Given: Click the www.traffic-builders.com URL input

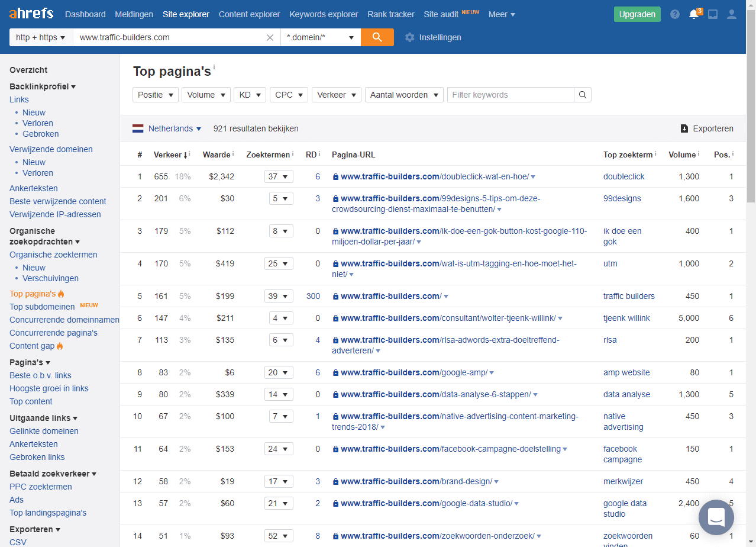Looking at the screenshot, I should [x=170, y=37].
